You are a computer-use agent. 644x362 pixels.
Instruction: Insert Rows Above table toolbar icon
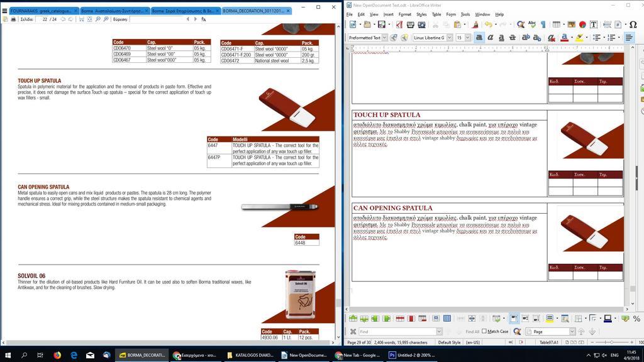(353, 319)
